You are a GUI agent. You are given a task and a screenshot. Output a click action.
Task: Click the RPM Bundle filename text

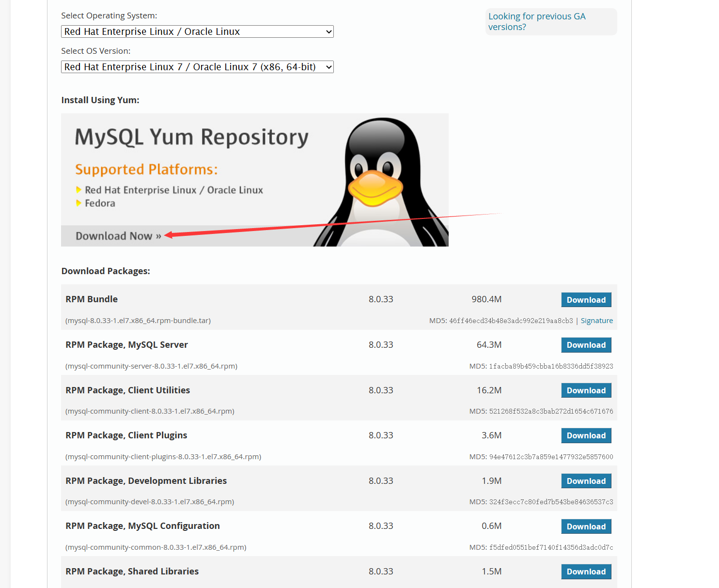[x=138, y=321]
